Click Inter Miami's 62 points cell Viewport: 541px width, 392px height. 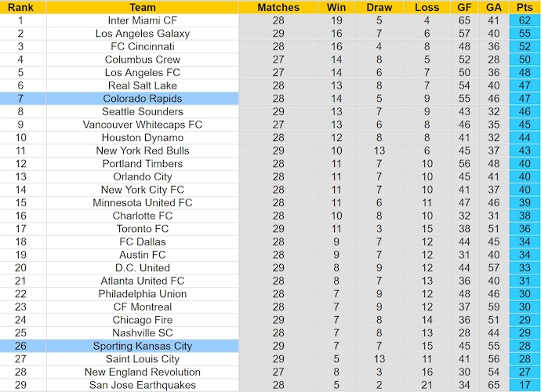[x=525, y=20]
